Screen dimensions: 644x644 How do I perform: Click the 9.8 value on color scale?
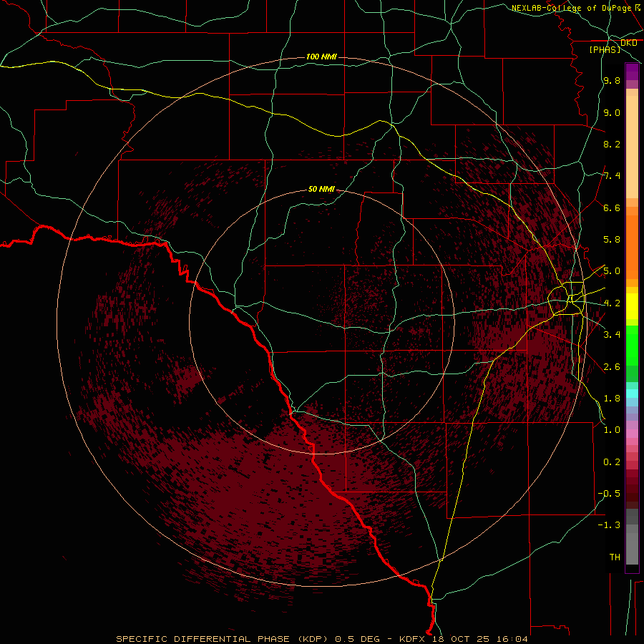(x=612, y=80)
